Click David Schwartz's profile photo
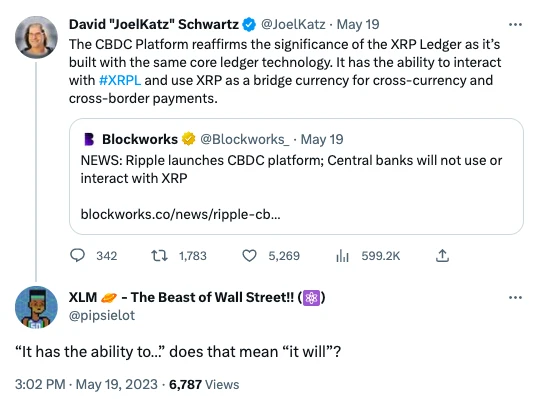Viewport: 536px width, 399px height. tap(36, 37)
